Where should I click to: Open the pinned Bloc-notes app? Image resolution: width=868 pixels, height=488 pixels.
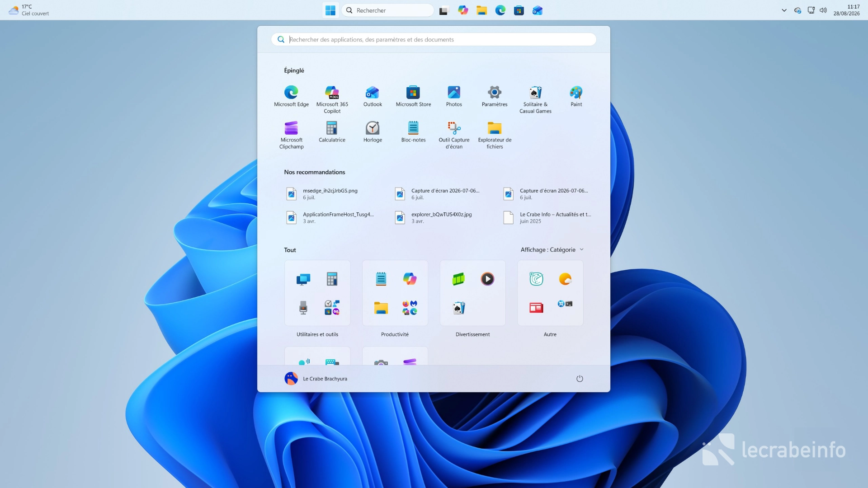(413, 132)
